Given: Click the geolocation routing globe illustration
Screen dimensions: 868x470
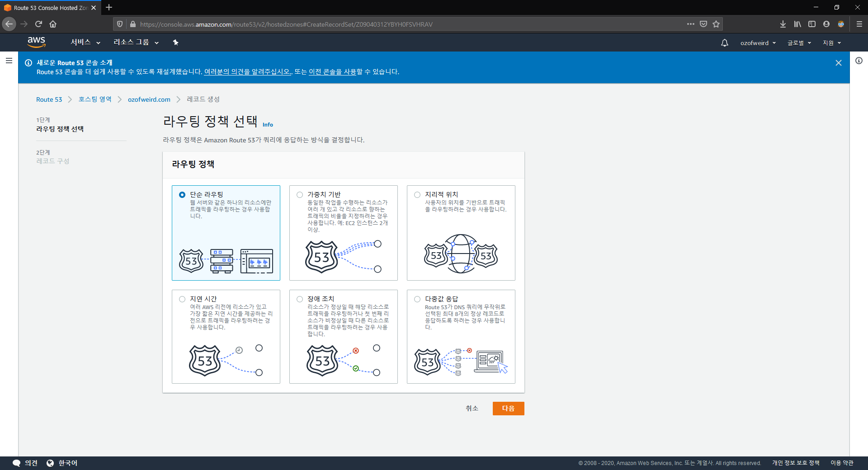Looking at the screenshot, I should coord(461,254).
